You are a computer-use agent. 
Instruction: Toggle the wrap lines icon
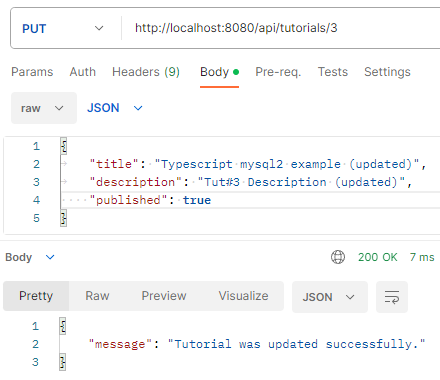pyautogui.click(x=392, y=297)
